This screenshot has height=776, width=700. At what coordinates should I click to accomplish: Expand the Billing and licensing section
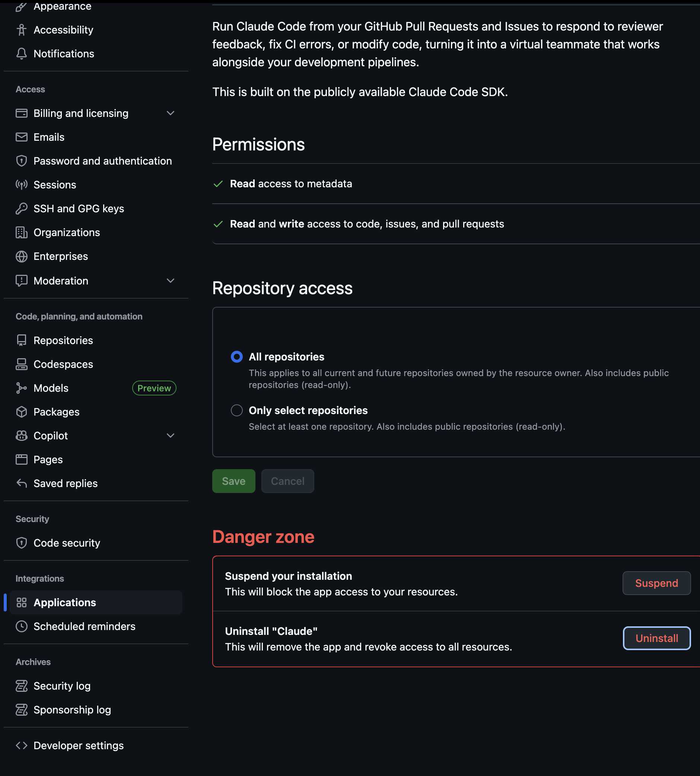tap(171, 113)
